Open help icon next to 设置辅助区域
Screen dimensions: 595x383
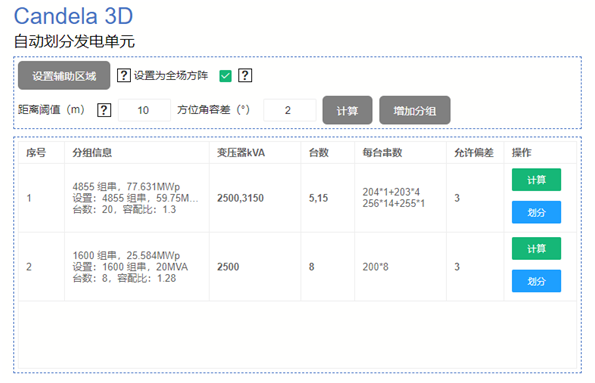[x=124, y=75]
